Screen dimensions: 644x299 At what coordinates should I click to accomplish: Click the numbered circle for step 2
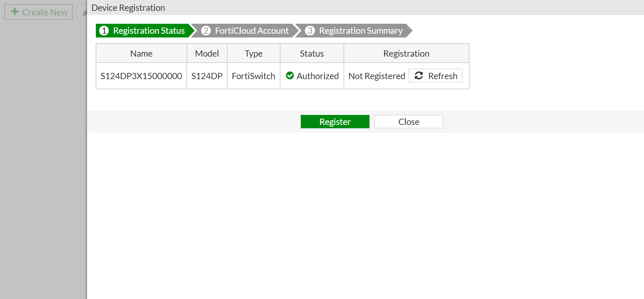pyautogui.click(x=206, y=30)
